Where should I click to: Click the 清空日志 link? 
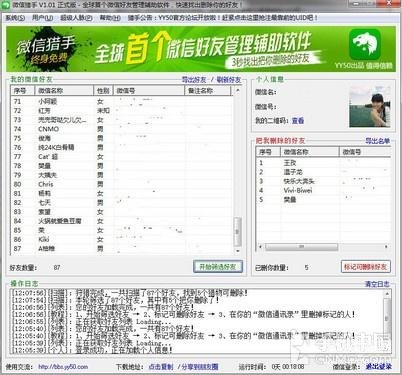377,284
